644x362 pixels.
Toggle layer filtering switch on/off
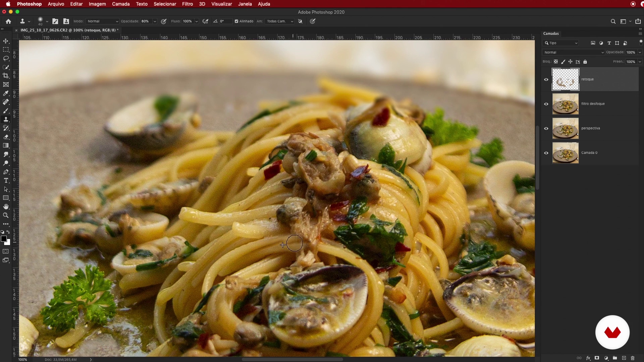(x=641, y=43)
